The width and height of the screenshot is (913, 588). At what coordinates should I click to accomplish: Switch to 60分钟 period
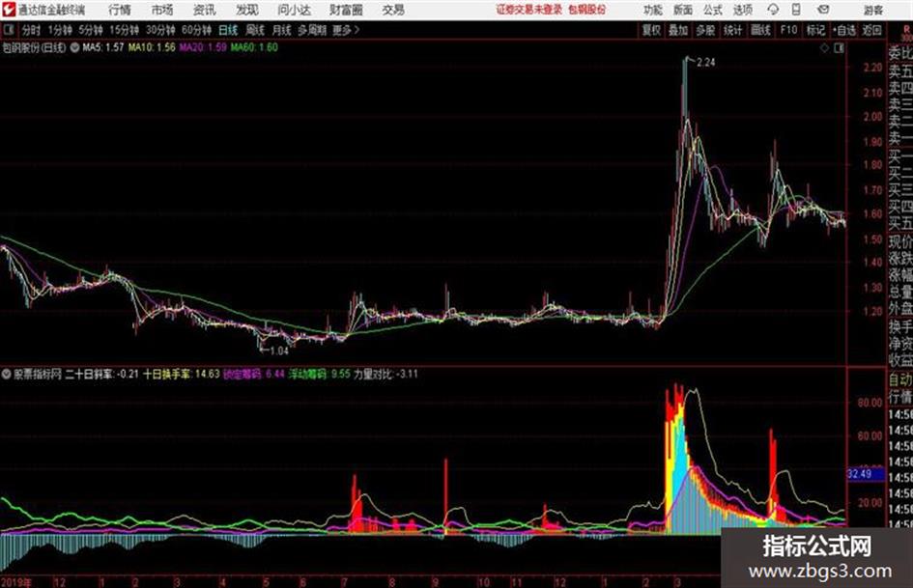coord(197,30)
